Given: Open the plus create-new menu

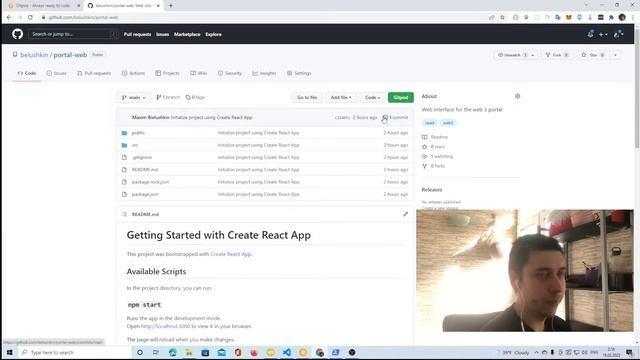Looking at the screenshot, I should (603, 34).
